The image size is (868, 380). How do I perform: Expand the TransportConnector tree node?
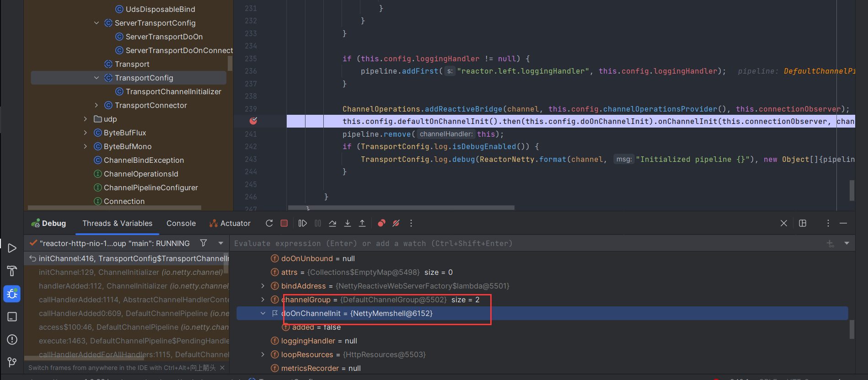[96, 105]
